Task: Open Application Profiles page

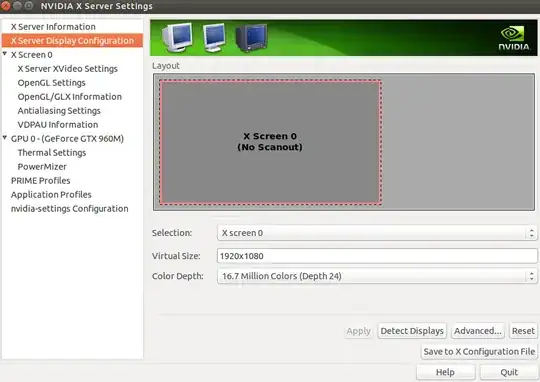Action: (51, 195)
